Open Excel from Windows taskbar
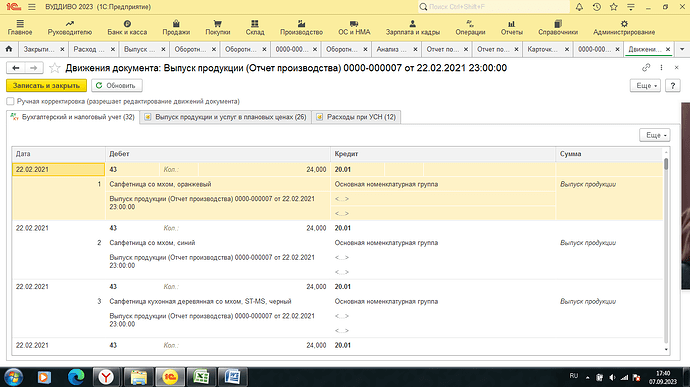 [201, 377]
